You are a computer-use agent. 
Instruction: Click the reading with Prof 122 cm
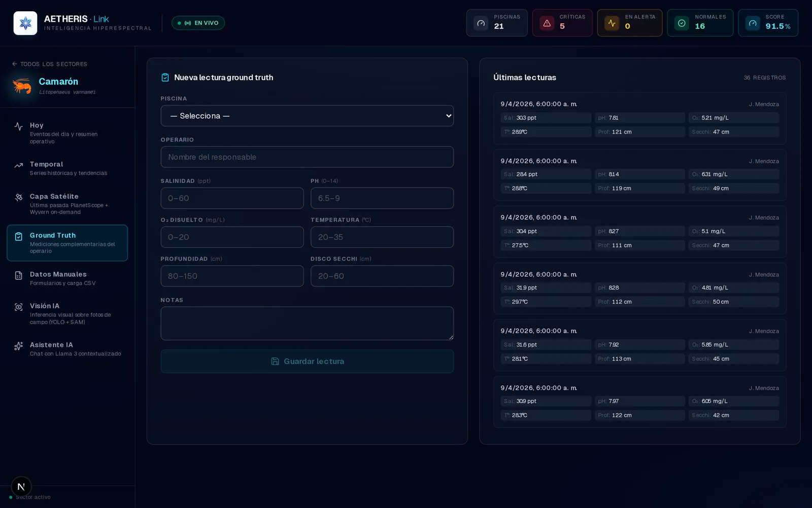640,402
